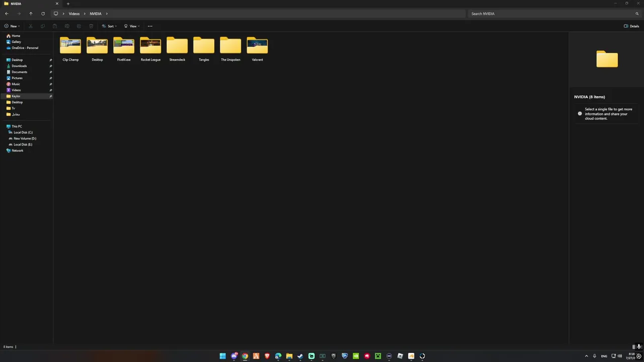Open Discord from the taskbar

234,356
